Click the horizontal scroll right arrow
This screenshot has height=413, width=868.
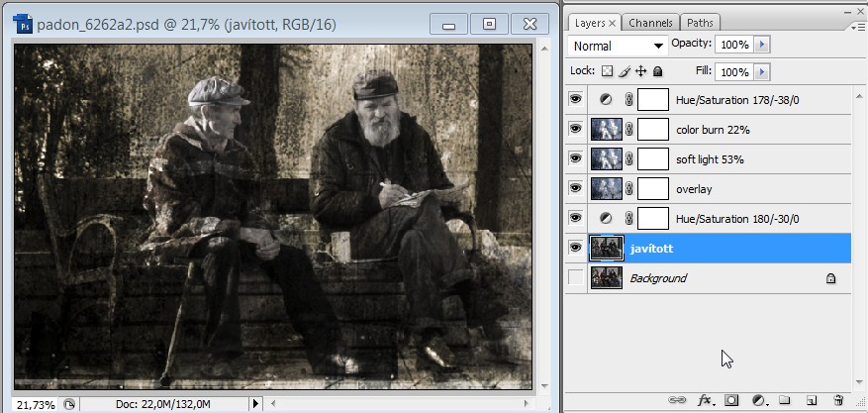coord(527,404)
